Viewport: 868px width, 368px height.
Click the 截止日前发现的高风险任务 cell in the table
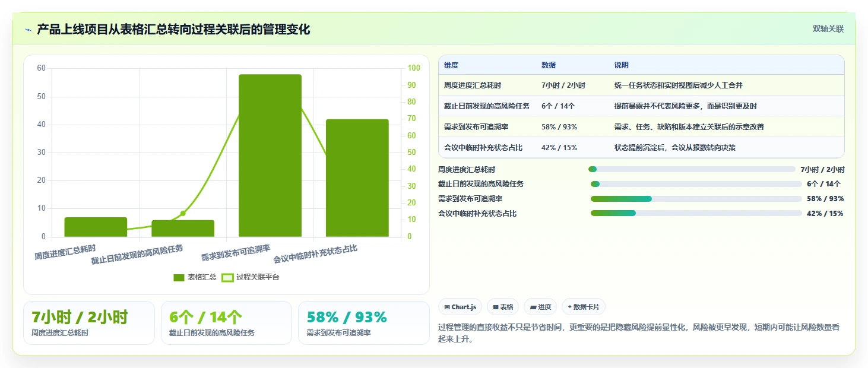487,106
